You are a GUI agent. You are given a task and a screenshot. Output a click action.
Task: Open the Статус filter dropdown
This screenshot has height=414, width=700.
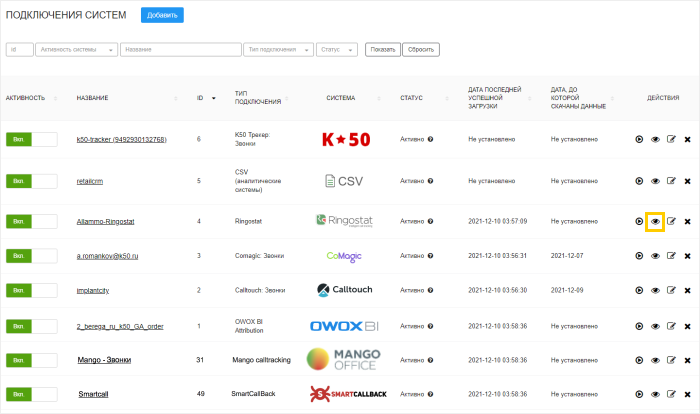tap(337, 49)
